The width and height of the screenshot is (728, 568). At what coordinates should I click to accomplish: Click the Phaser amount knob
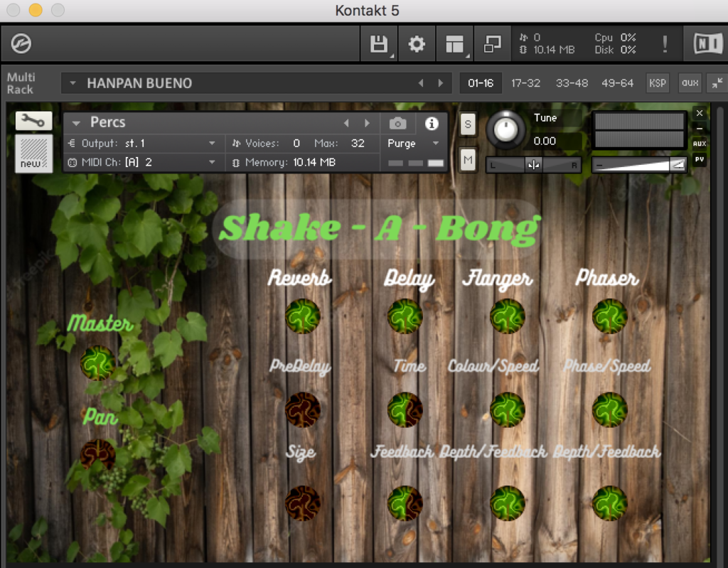(x=609, y=316)
